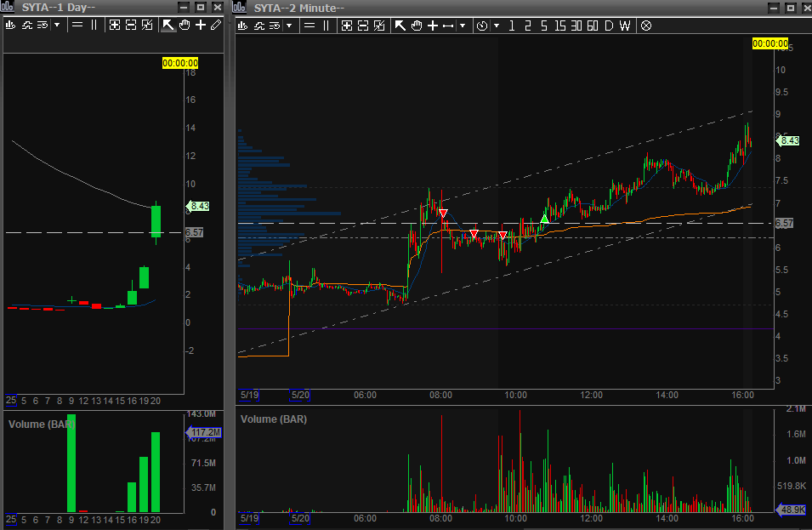
Task: Click the reset lines icon in 1 Day toolbar
Action: 43,25
